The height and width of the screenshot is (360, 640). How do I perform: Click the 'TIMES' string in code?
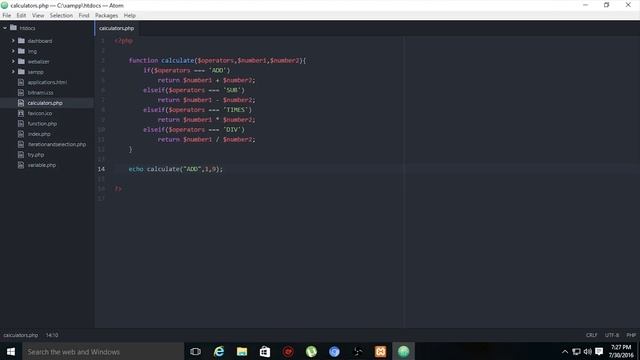click(236, 110)
